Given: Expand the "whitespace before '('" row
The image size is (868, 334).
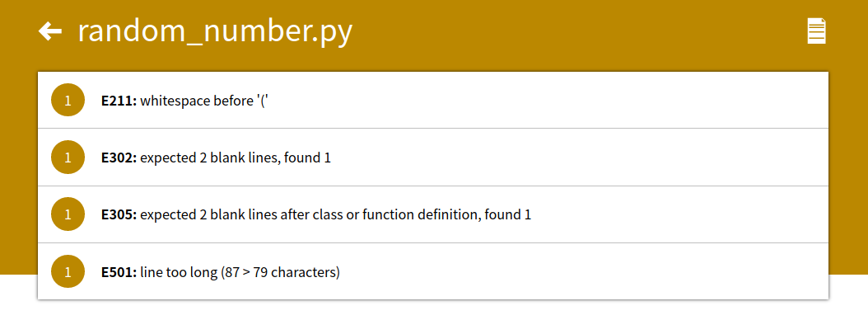Looking at the screenshot, I should (433, 101).
